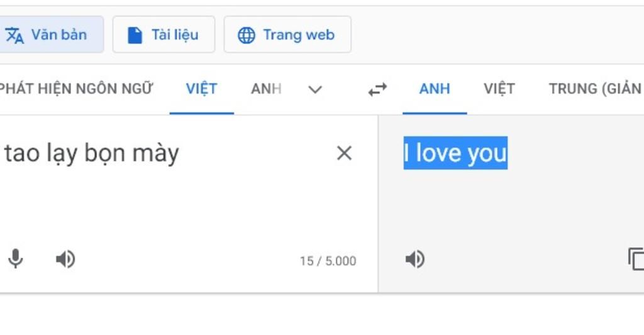Open the Tài liệu document mode
644x335 pixels.
pyautogui.click(x=164, y=35)
